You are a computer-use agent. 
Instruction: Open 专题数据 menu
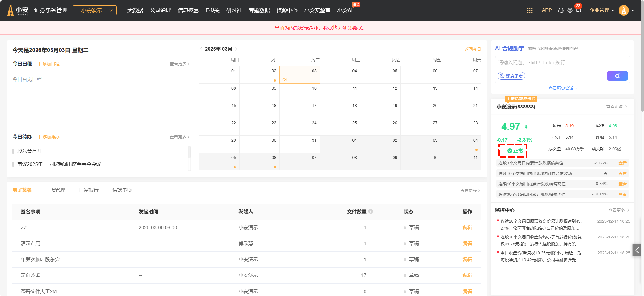(x=259, y=10)
